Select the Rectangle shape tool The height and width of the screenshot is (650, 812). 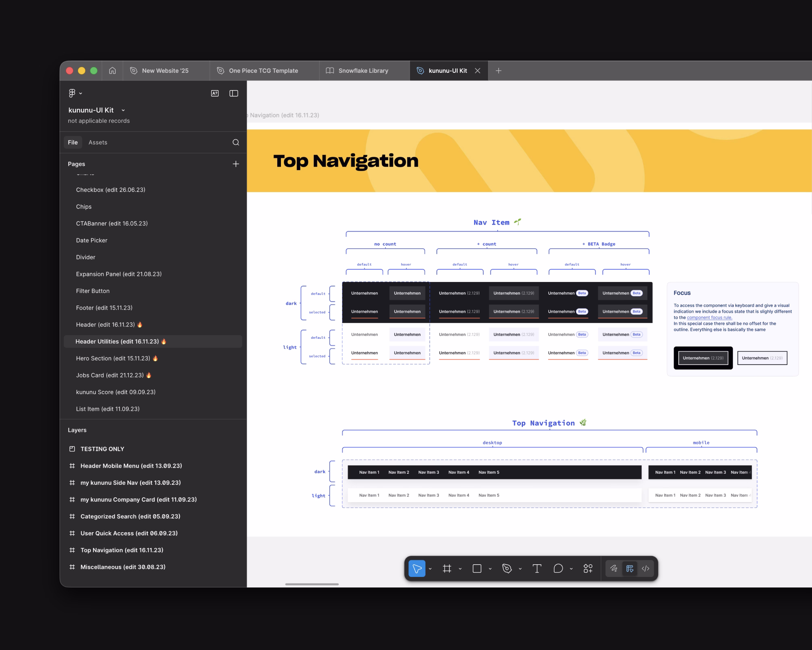(477, 568)
